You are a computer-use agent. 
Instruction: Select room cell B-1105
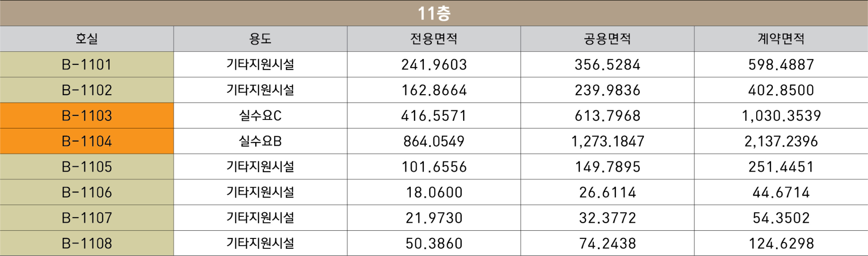(x=87, y=167)
